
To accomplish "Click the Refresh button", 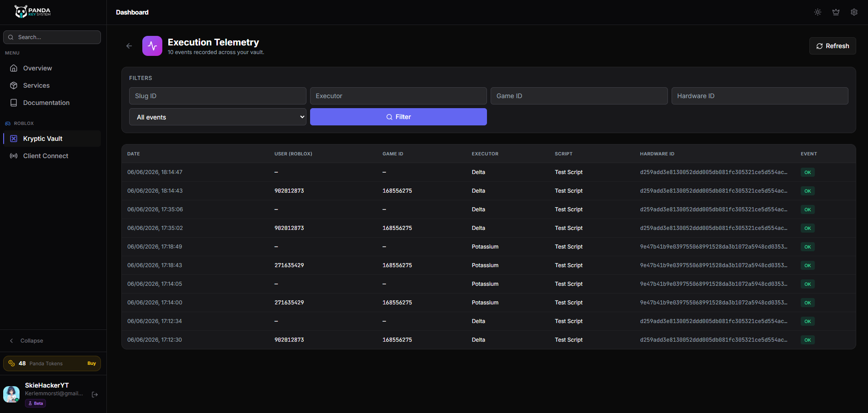I will pyautogui.click(x=833, y=46).
